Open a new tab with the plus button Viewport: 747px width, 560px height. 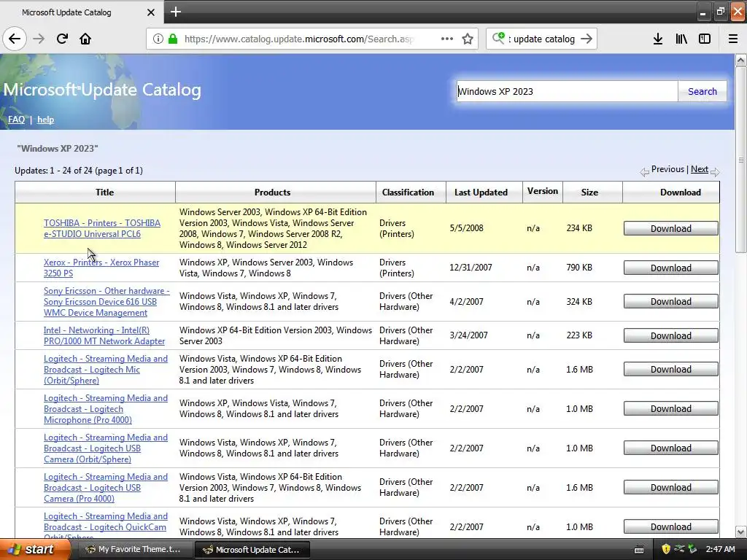(x=176, y=12)
